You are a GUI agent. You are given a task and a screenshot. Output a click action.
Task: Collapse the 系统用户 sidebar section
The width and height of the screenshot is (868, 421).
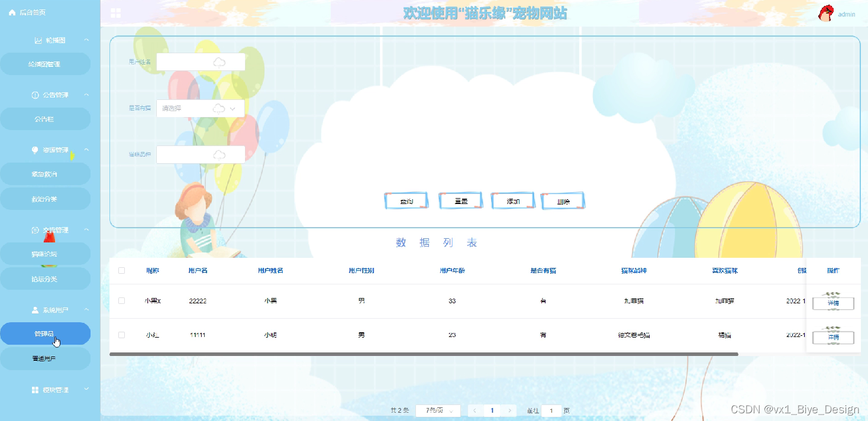tap(86, 310)
